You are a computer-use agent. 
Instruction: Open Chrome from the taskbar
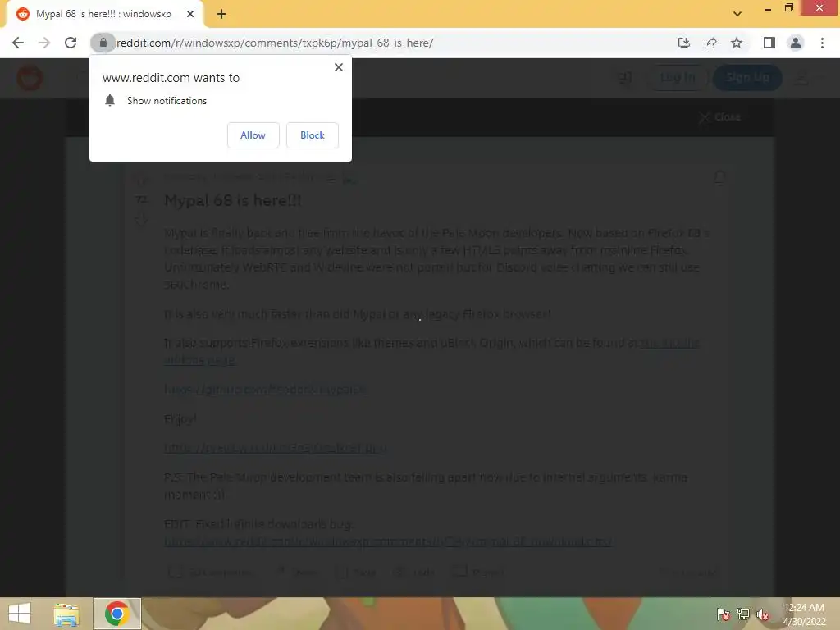click(x=117, y=614)
